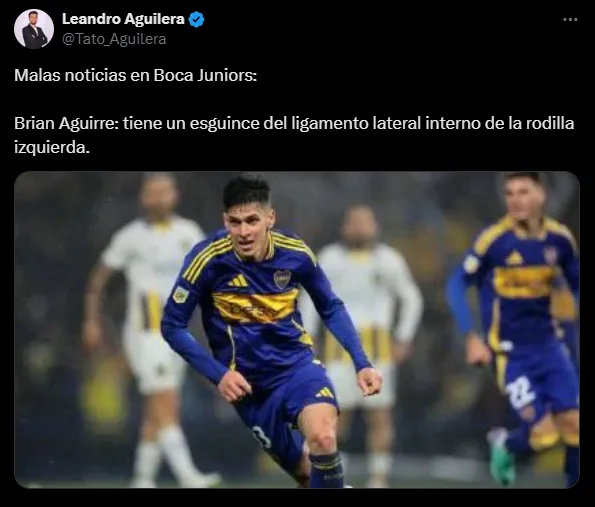Open Leandro Aguilera's profile picture
The width and height of the screenshot is (595, 507).
tap(34, 29)
